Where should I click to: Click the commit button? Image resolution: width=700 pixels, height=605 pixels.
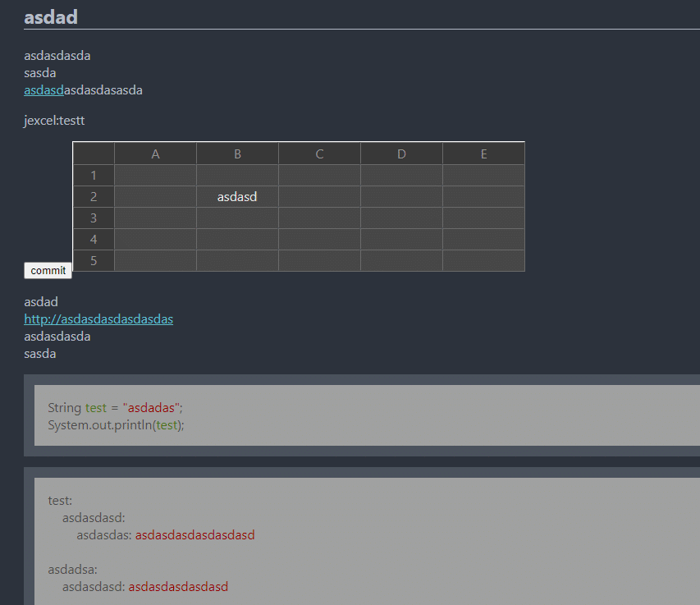coord(48,271)
